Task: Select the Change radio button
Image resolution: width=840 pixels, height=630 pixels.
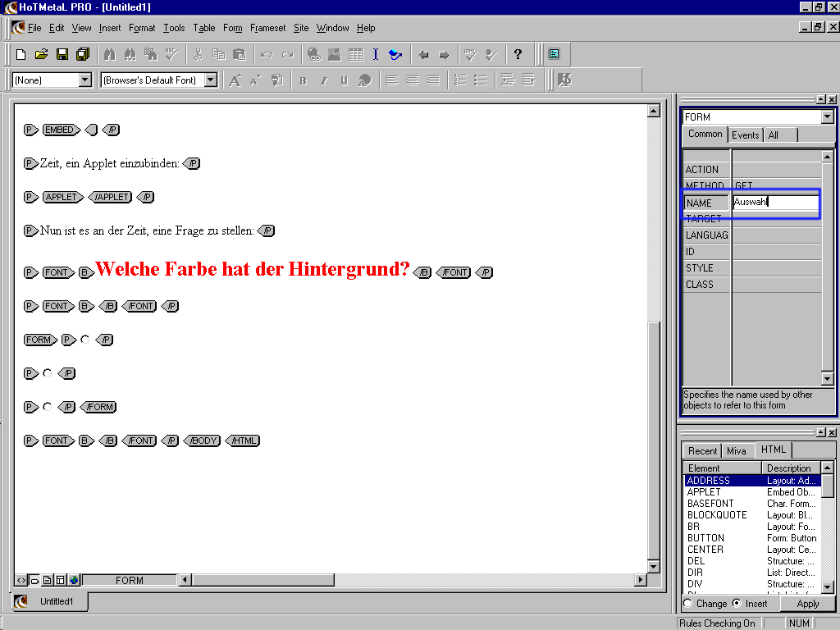Action: coord(687,604)
